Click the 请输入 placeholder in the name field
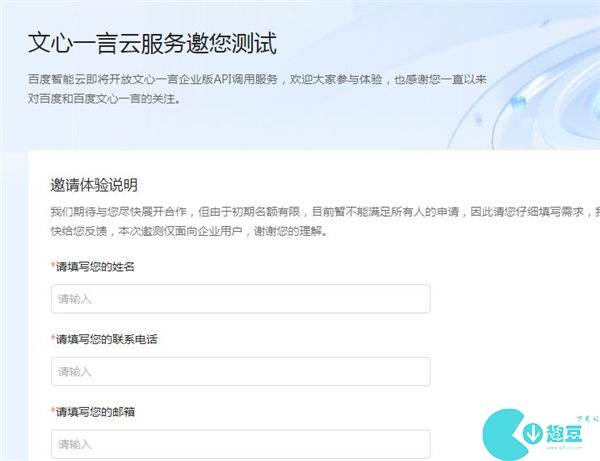This screenshot has height=461, width=600. coord(75,299)
